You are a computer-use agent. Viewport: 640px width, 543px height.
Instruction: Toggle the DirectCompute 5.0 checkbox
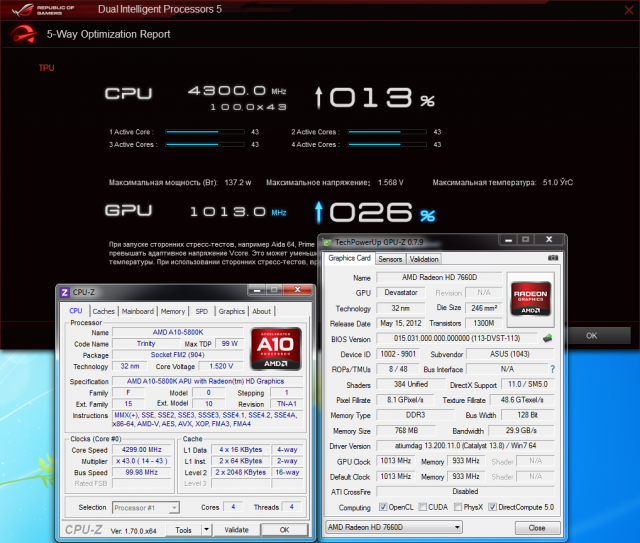[493, 507]
